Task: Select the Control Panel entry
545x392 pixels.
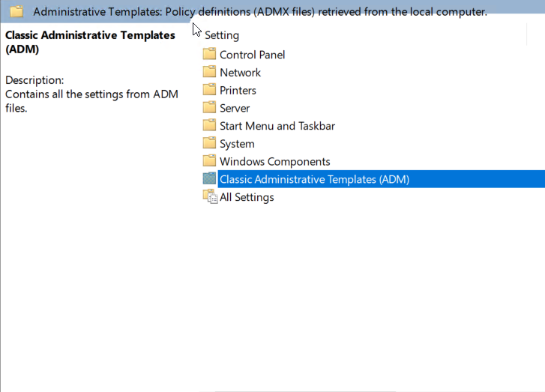Action: click(x=253, y=55)
